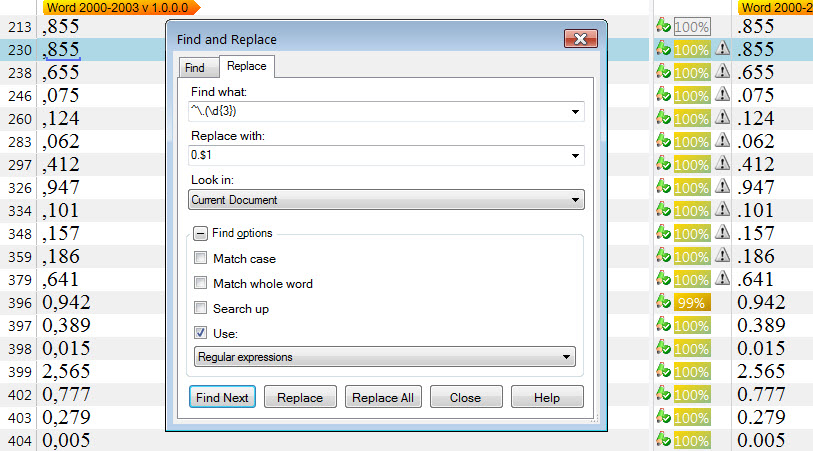Uncheck the Use checkbox
Image resolution: width=813 pixels, height=451 pixels.
(202, 333)
